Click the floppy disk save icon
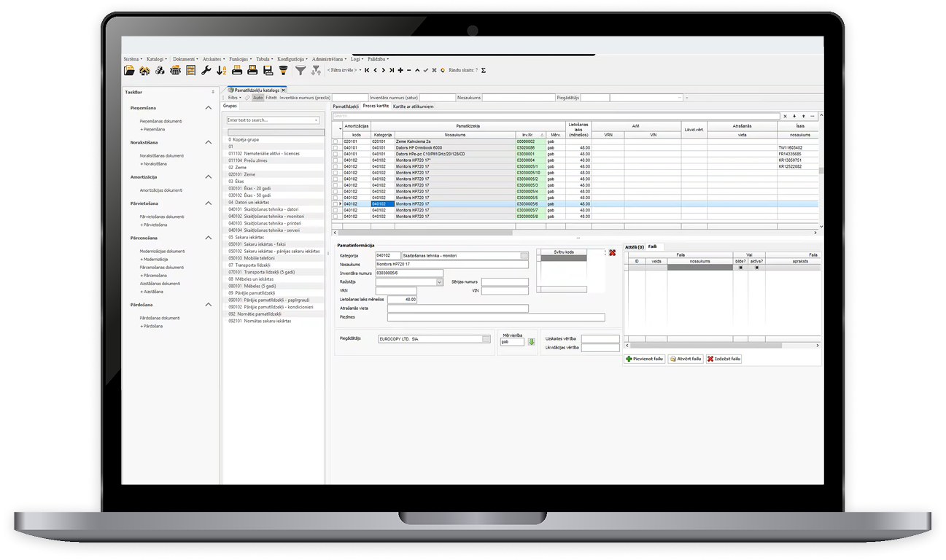The height and width of the screenshot is (560, 946). coord(268,71)
